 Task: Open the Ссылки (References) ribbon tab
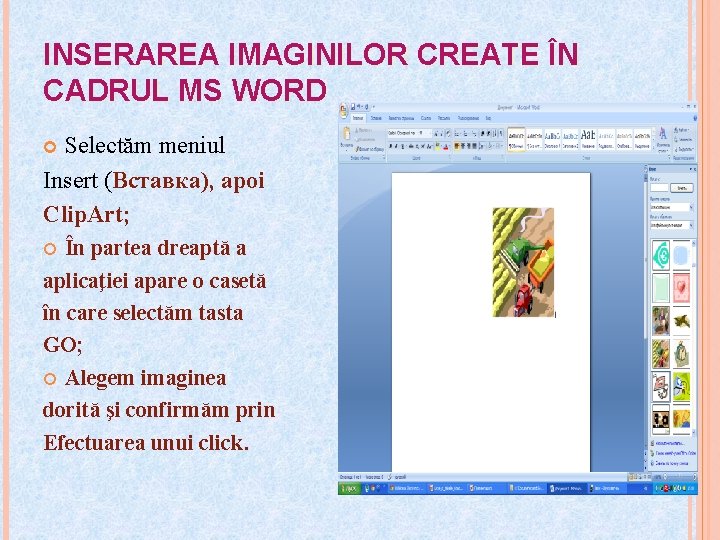click(x=426, y=118)
